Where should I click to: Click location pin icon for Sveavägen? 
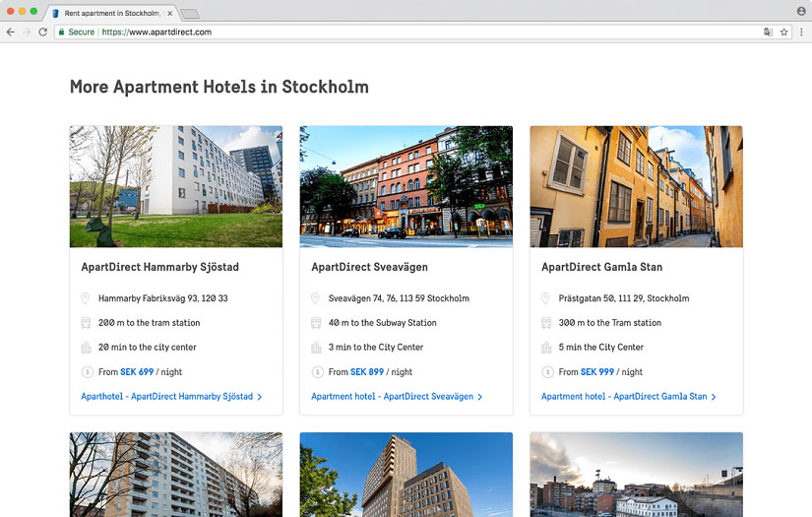[315, 298]
